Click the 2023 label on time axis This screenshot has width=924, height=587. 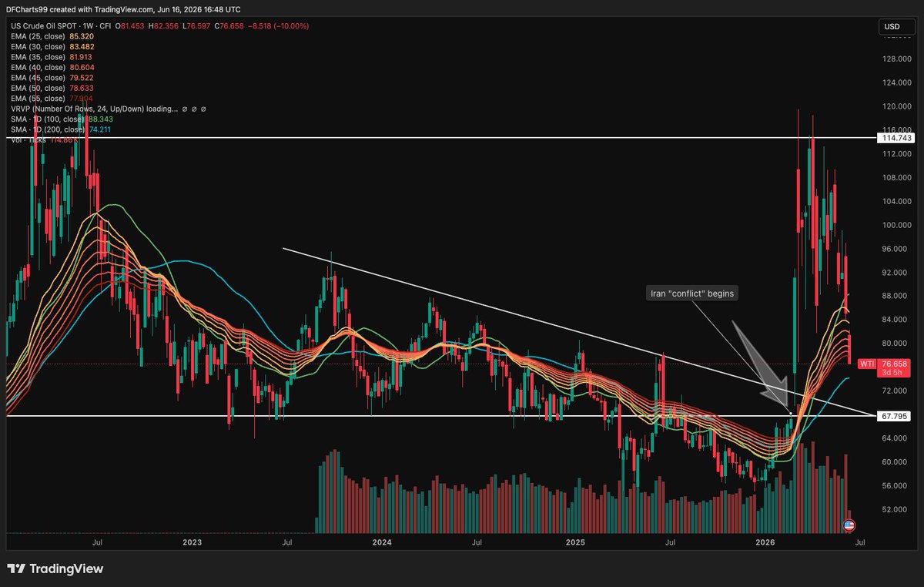point(192,542)
